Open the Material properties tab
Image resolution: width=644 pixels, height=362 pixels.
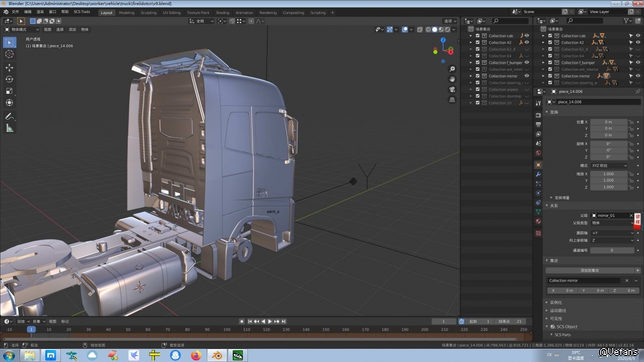click(x=538, y=221)
